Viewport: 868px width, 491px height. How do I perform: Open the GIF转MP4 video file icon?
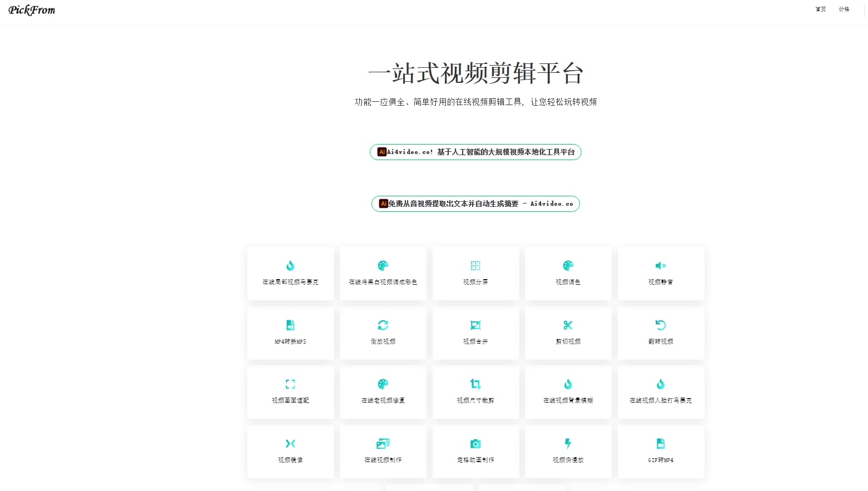point(661,444)
